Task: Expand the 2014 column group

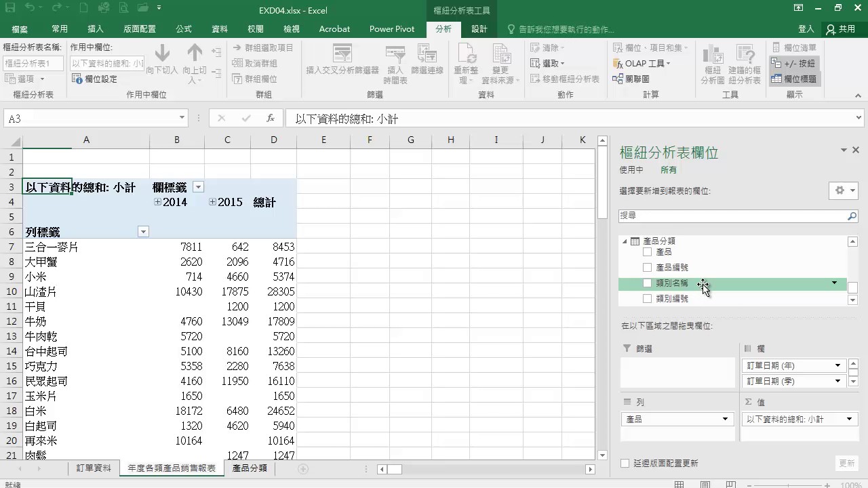Action: coord(157,202)
